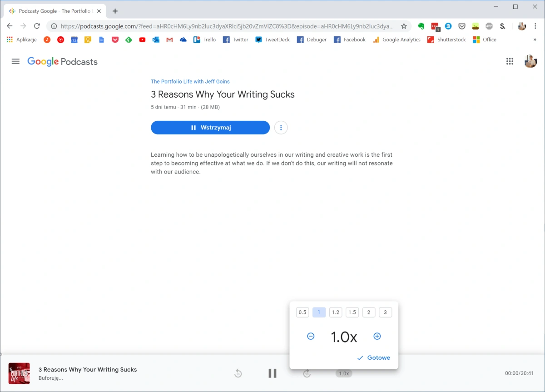Select the 1.2 speed preset
Screen dimensions: 545x392
coord(336,312)
